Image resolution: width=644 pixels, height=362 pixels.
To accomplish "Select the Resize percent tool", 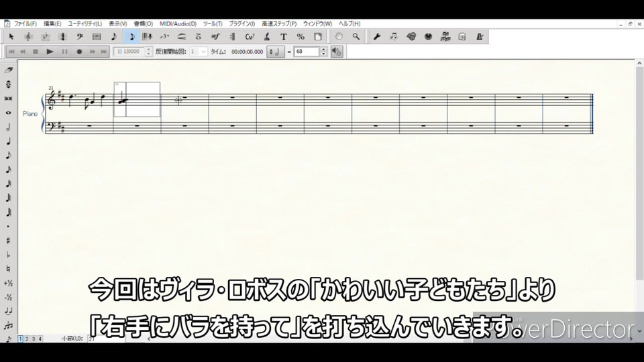I will [x=301, y=37].
